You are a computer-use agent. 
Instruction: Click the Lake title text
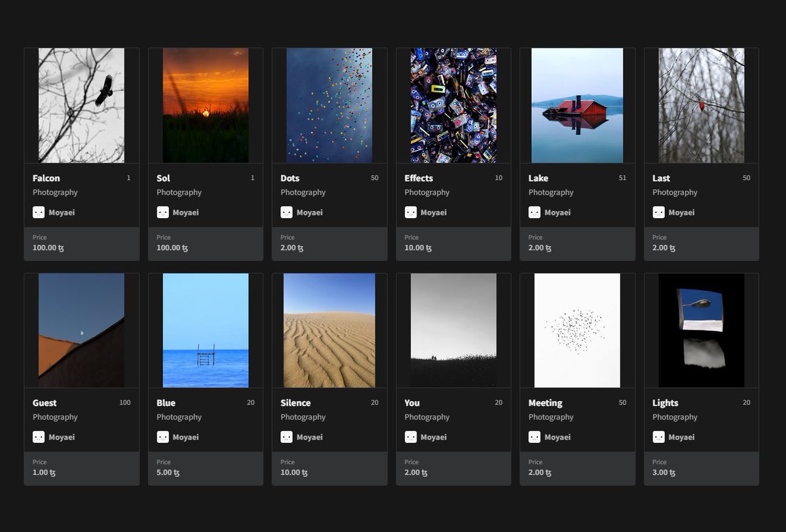pyautogui.click(x=538, y=178)
